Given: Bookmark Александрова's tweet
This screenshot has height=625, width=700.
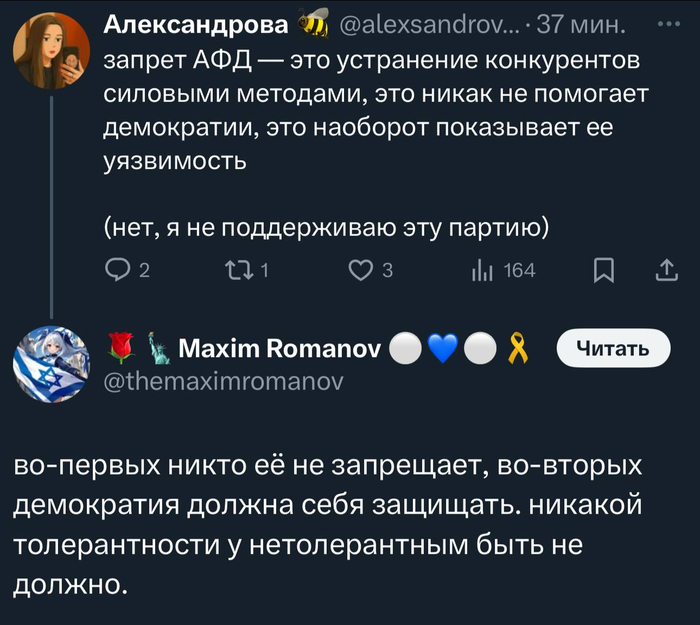Looking at the screenshot, I should pyautogui.click(x=604, y=270).
